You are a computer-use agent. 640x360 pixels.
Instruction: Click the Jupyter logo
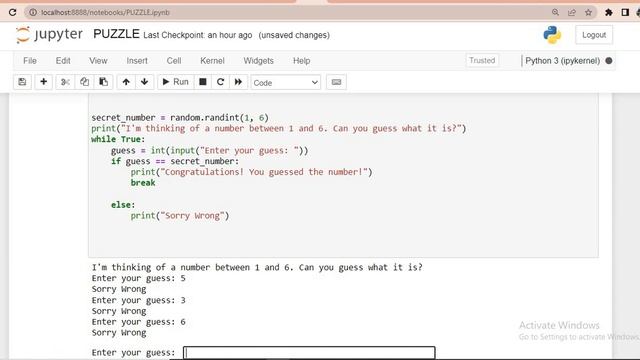(49, 35)
